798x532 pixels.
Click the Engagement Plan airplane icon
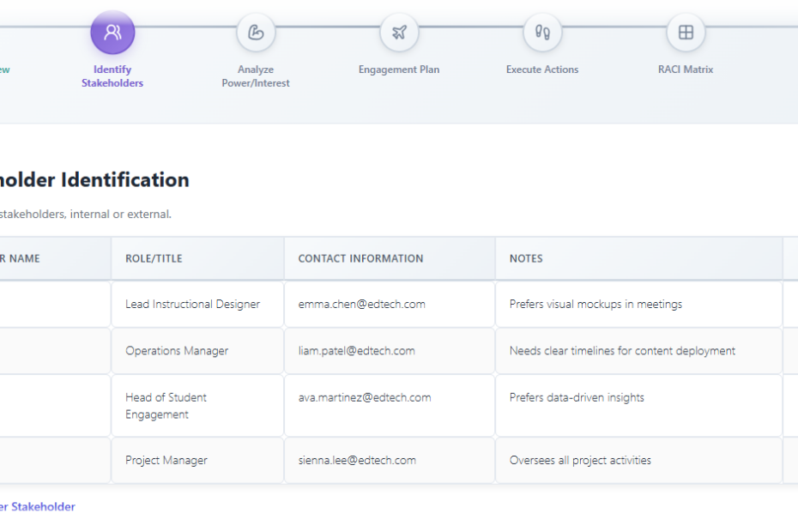(399, 33)
